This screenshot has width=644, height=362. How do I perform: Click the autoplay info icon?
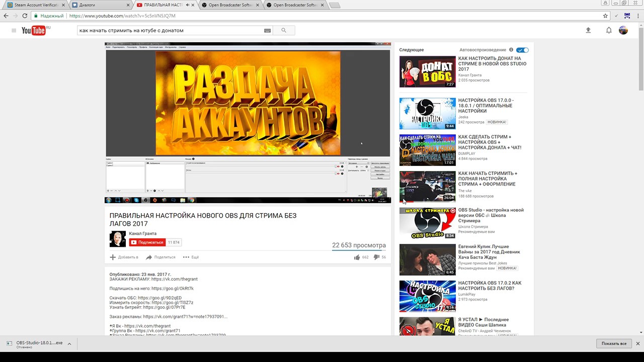pyautogui.click(x=511, y=50)
